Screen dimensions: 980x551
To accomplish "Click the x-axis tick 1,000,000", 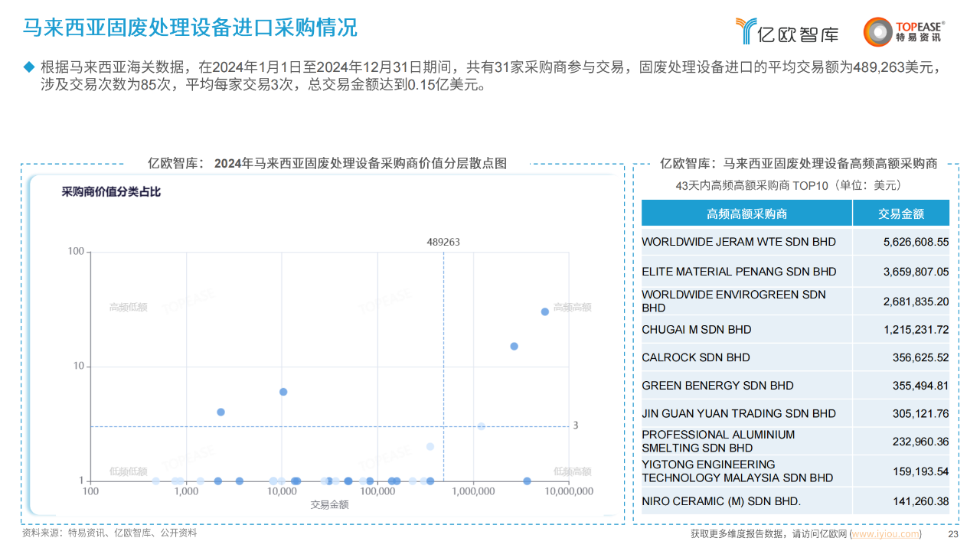I will tap(473, 491).
